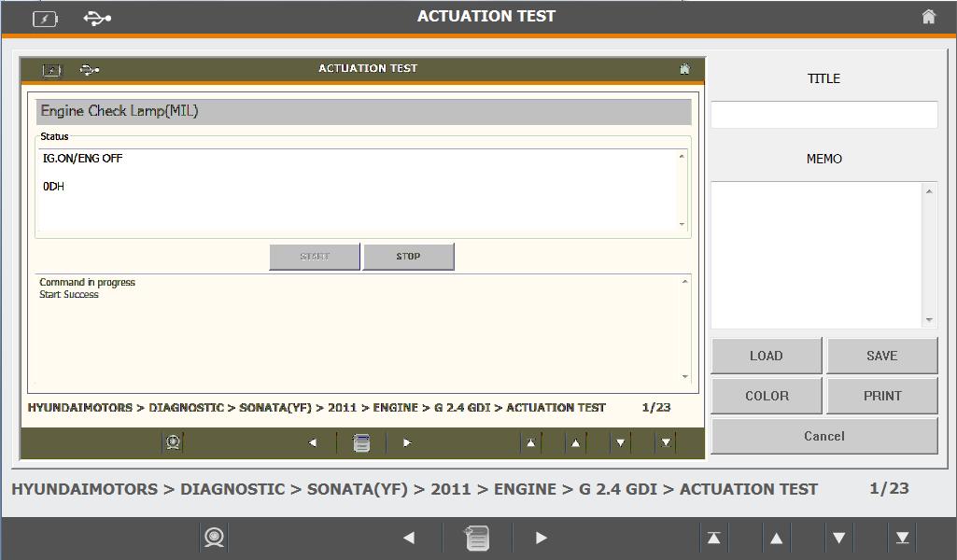Click the PRINT button
Screen dimensions: 957x560
(x=881, y=396)
